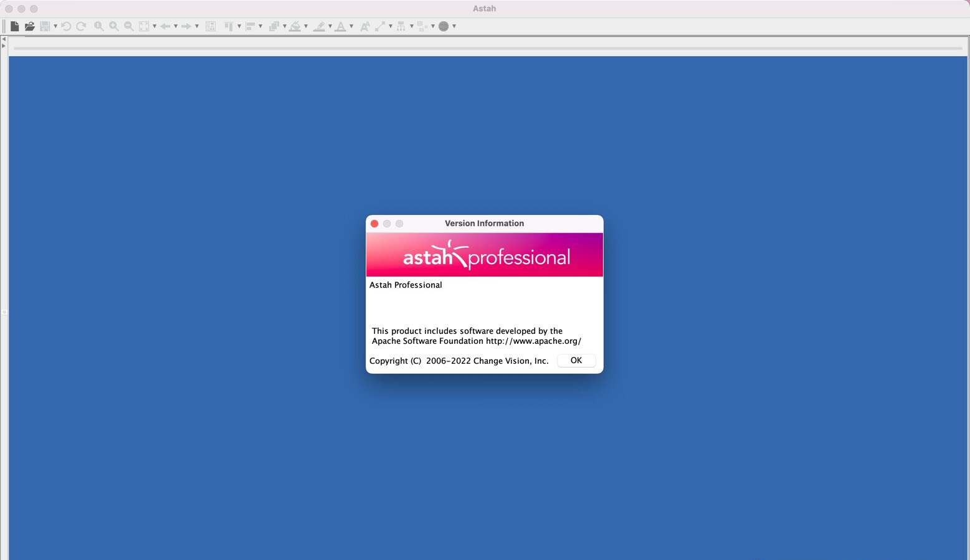Click the auto layout diagram icon
Screen dimensions: 970x560
[211, 26]
